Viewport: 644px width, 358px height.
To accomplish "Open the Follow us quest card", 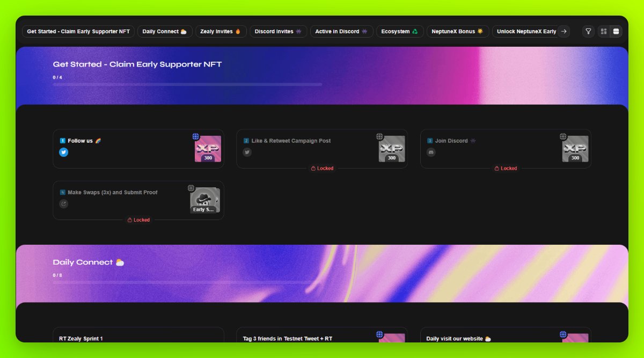I will pyautogui.click(x=138, y=149).
